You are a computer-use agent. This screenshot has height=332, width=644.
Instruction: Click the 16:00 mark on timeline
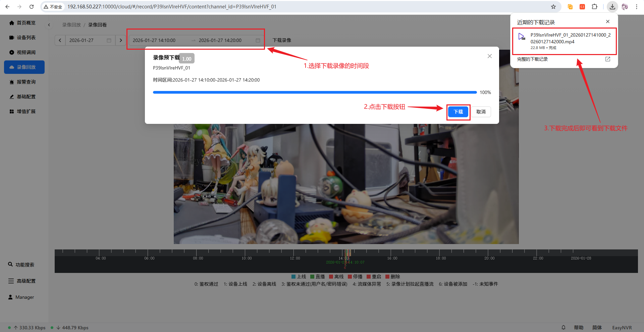(x=392, y=258)
